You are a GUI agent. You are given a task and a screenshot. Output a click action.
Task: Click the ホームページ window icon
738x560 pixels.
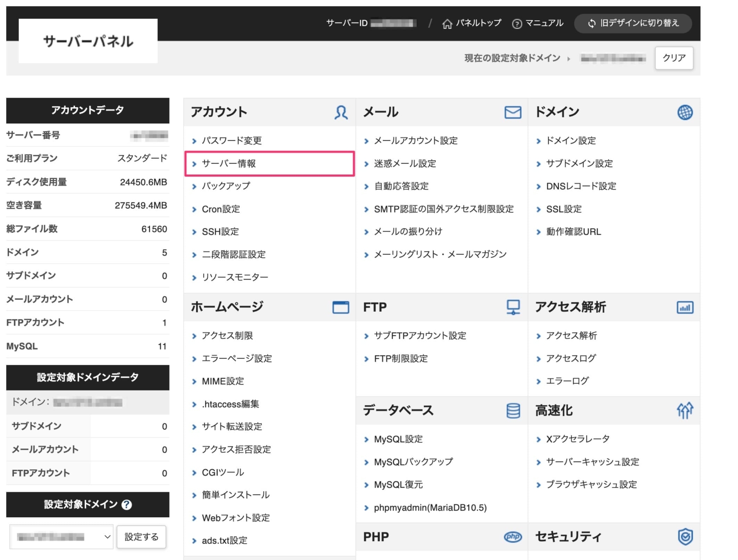point(341,307)
